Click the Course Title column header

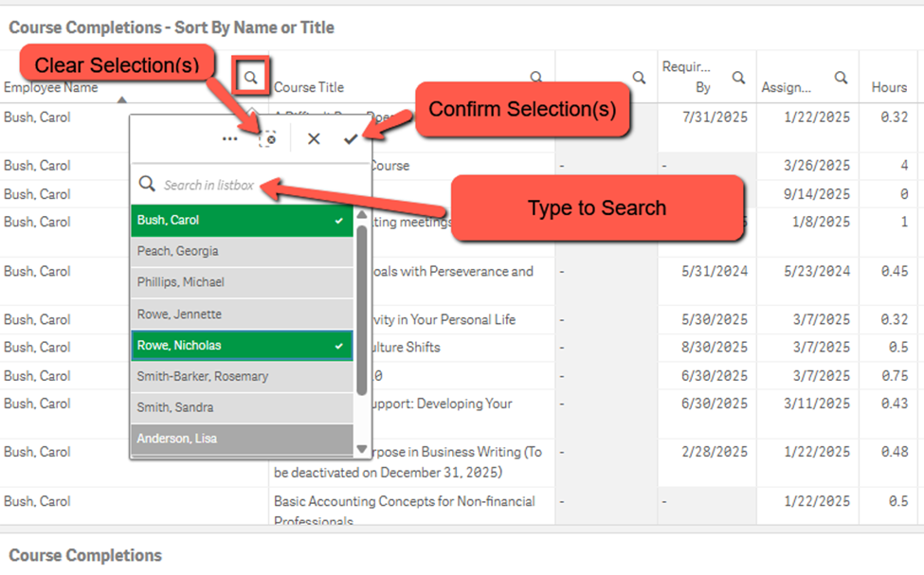tap(309, 87)
